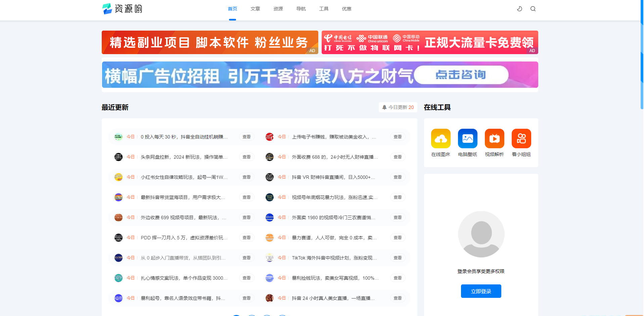The height and width of the screenshot is (316, 644).
Task: Click avatar of 抖音 VR 财神 post
Action: click(x=270, y=177)
